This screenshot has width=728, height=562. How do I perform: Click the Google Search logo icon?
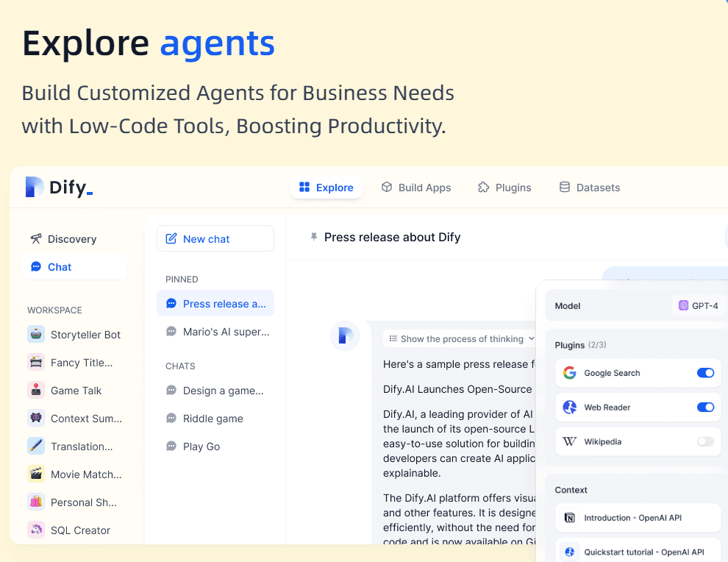click(x=570, y=373)
